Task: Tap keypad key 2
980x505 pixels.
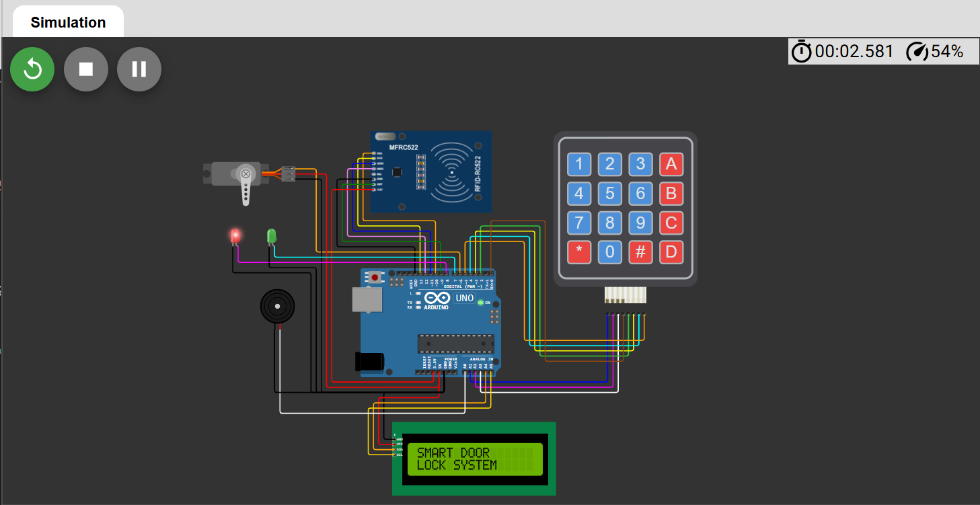Action: pos(610,164)
